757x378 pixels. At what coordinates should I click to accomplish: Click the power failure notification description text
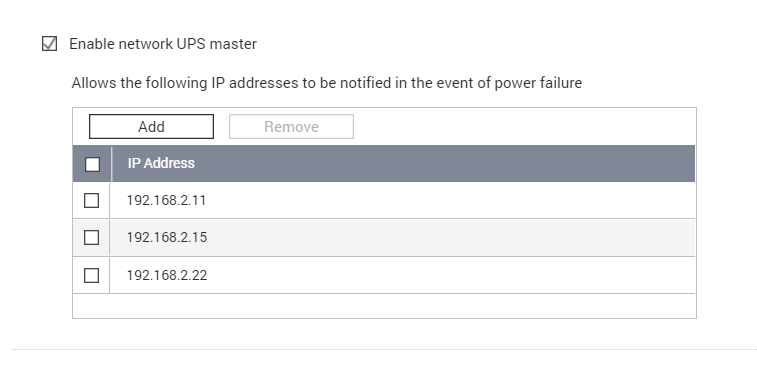click(327, 83)
